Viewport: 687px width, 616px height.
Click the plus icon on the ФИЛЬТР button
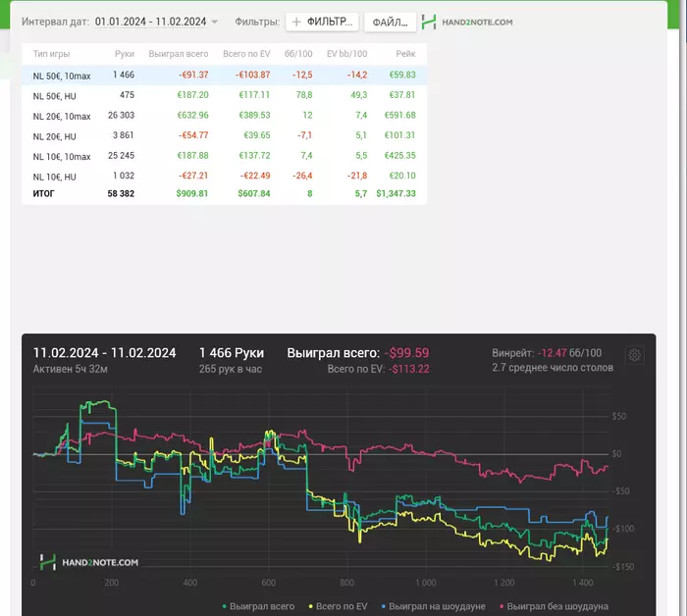tap(296, 22)
